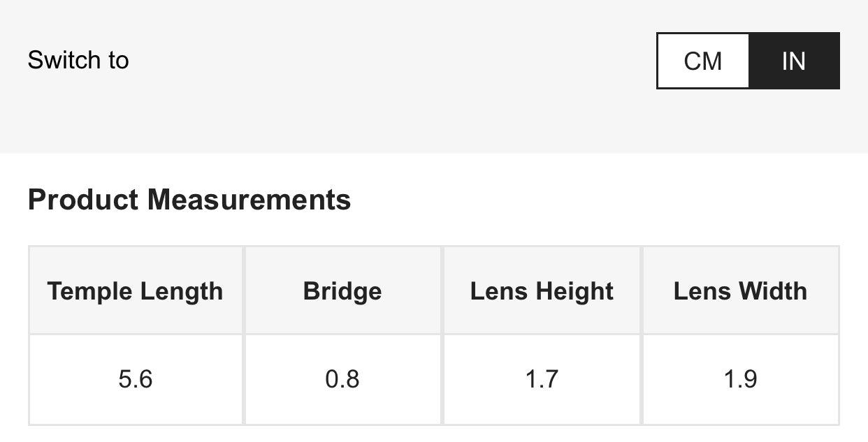
Task: Click the Product Measurements heading
Action: pos(189,200)
